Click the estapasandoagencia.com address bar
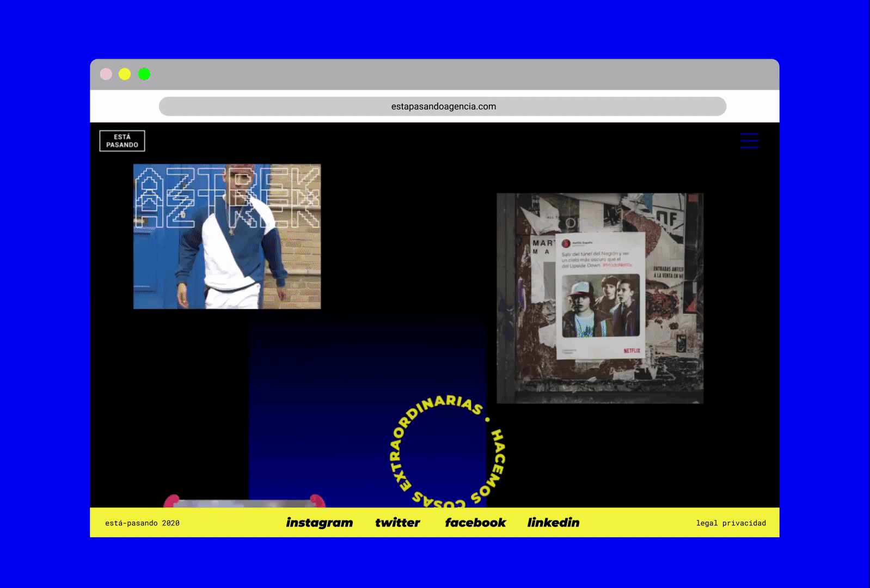Screen dimensions: 870x588 [443, 106]
